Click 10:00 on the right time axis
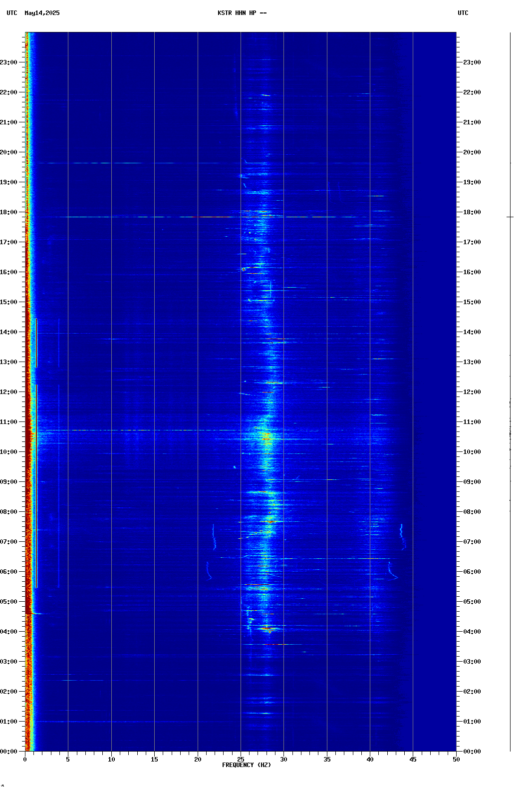 pos(472,452)
